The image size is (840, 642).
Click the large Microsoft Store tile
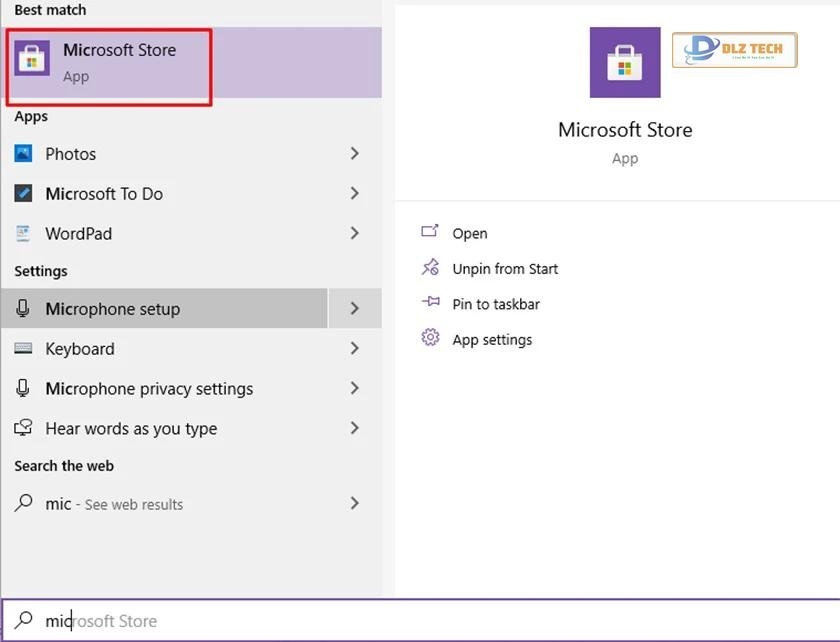[x=624, y=62]
